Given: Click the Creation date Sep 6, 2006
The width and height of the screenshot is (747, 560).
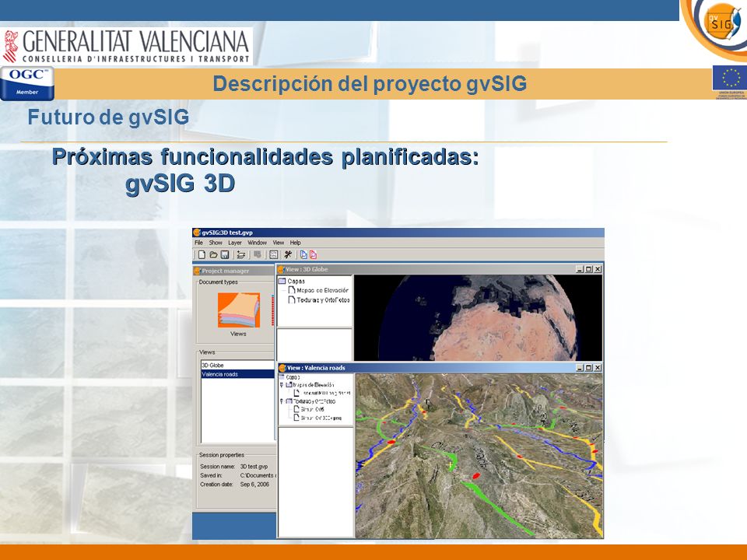Looking at the screenshot, I should [254, 485].
